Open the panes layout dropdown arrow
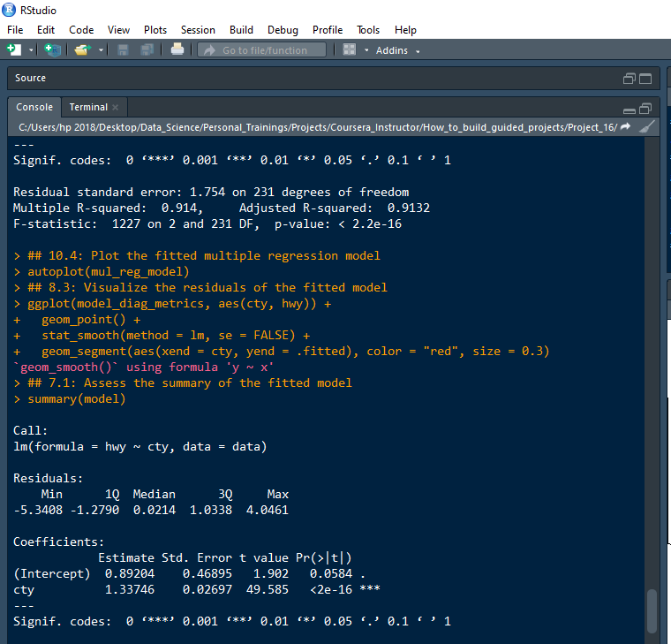Image resolution: width=671 pixels, height=644 pixels. 366,50
